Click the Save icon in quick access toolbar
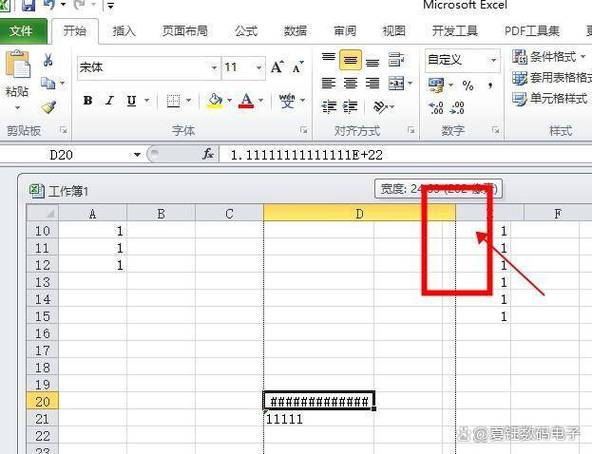This screenshot has width=592, height=454. [x=28, y=5]
